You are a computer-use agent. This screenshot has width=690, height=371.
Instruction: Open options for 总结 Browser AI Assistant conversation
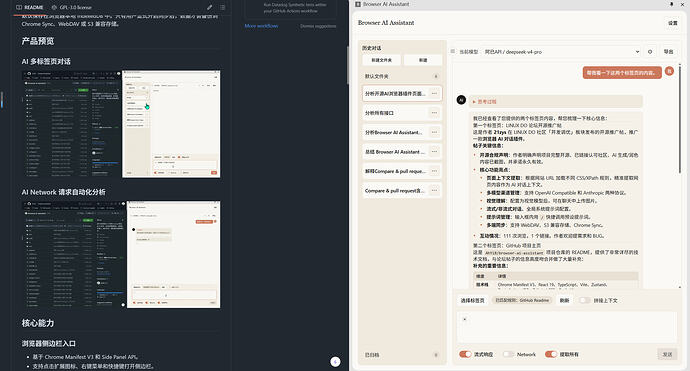coord(434,151)
